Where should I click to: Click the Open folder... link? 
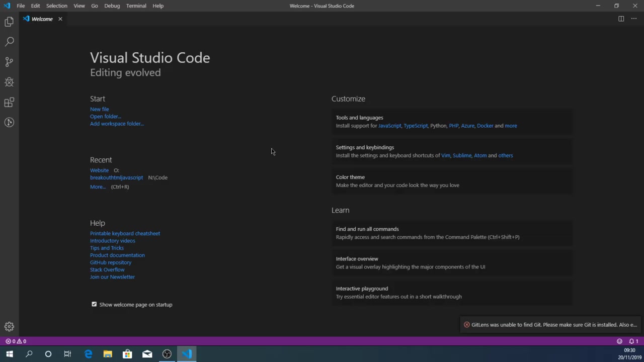(x=105, y=116)
